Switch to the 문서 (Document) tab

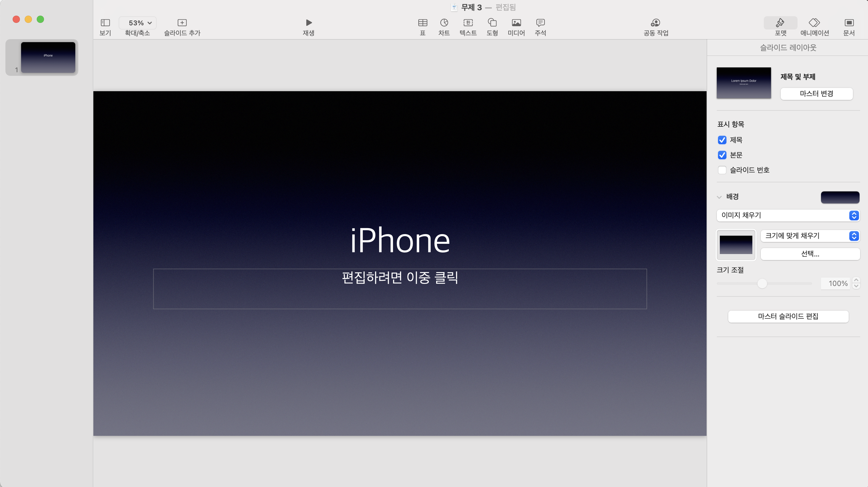(848, 23)
